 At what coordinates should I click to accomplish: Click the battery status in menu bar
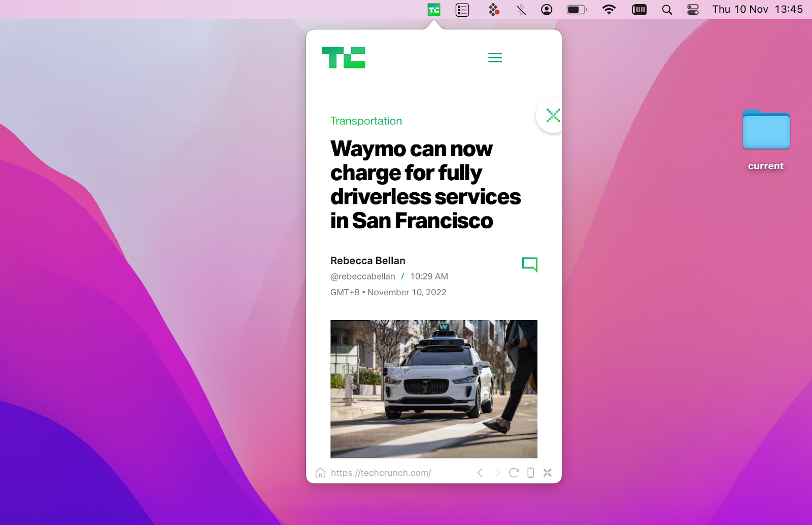click(576, 10)
